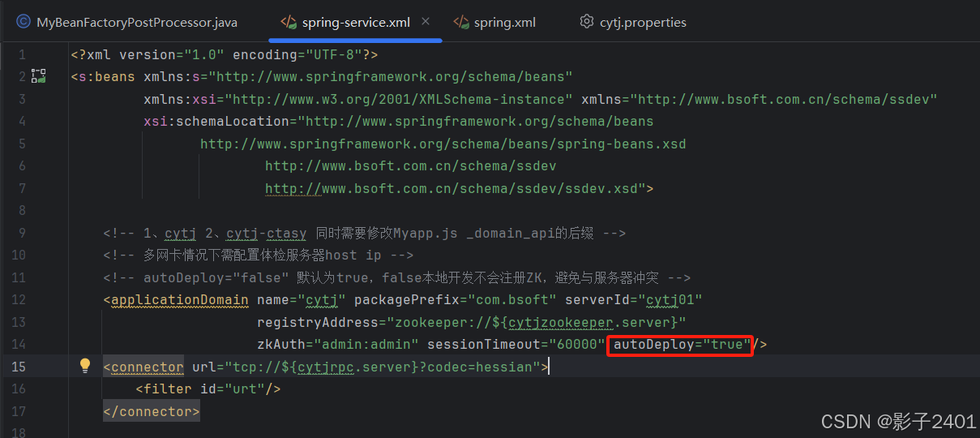
Task: Open the spring.xml tab
Action: (x=494, y=22)
